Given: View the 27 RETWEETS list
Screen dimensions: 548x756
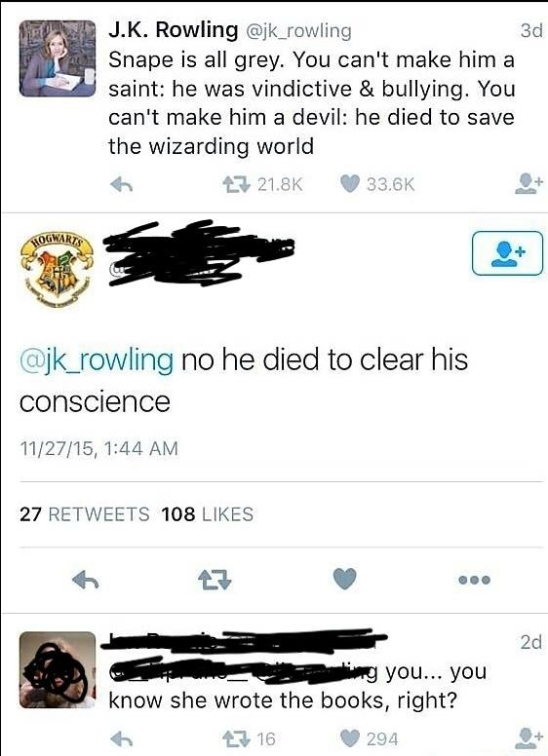Looking at the screenshot, I should point(85,514).
